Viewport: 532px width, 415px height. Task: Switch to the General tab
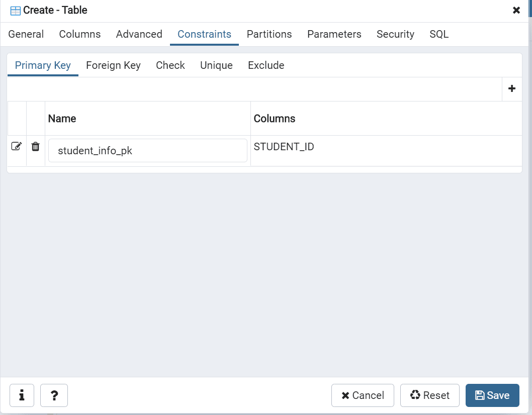[x=26, y=34]
